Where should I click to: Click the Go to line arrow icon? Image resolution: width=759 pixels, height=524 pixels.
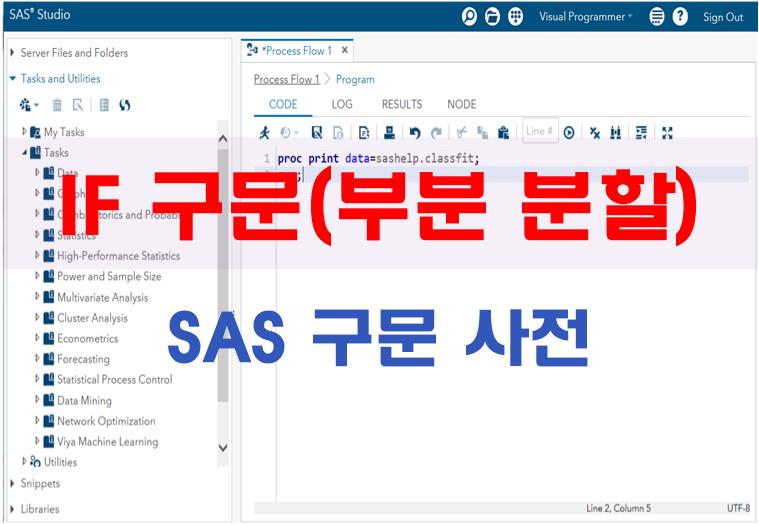[569, 133]
